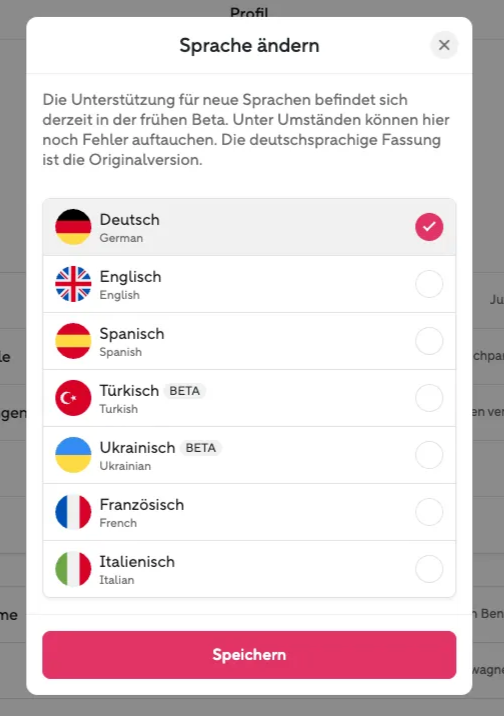Choose the Türkisch radio option
This screenshot has width=504, height=716.
(x=429, y=398)
